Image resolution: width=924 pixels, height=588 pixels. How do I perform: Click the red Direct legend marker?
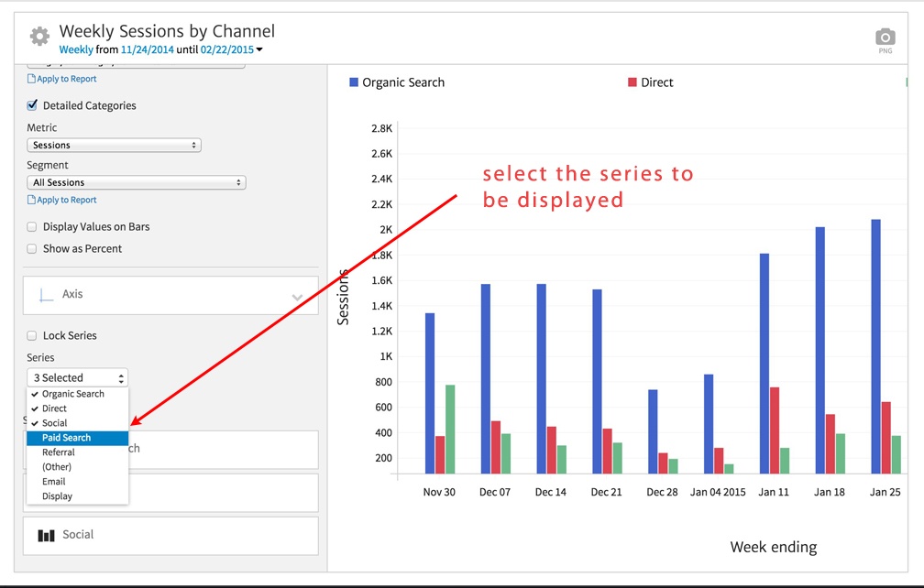pos(632,82)
